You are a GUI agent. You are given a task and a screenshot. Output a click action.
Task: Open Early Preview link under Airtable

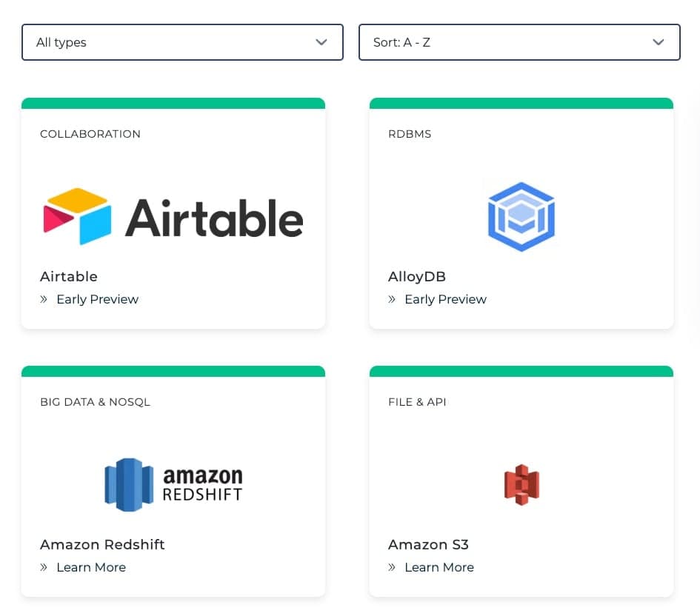97,299
